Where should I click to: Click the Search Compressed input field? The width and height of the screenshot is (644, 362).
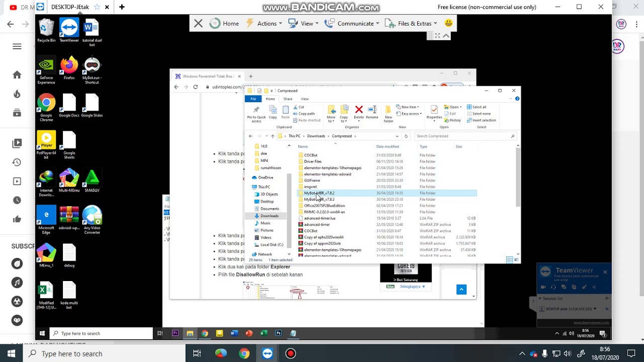[x=465, y=136]
